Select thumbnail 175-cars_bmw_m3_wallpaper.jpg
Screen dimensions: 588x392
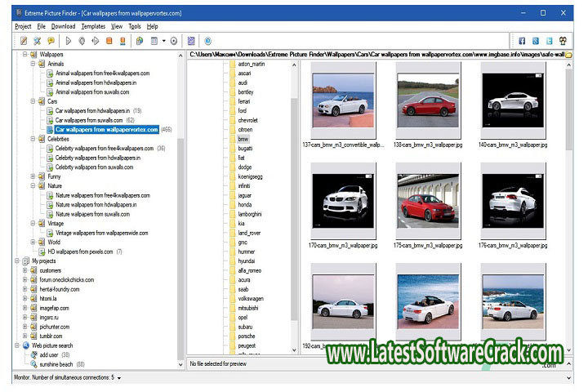point(428,201)
